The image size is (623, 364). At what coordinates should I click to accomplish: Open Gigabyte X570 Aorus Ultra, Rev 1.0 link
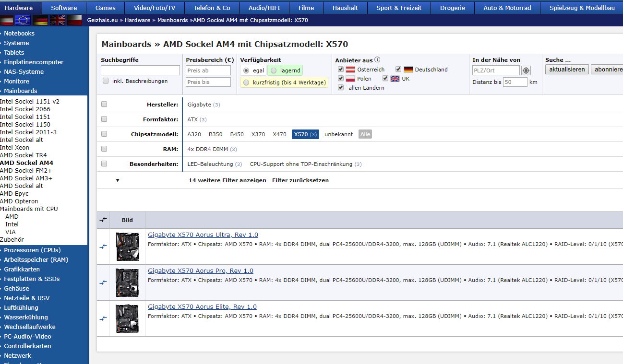203,235
